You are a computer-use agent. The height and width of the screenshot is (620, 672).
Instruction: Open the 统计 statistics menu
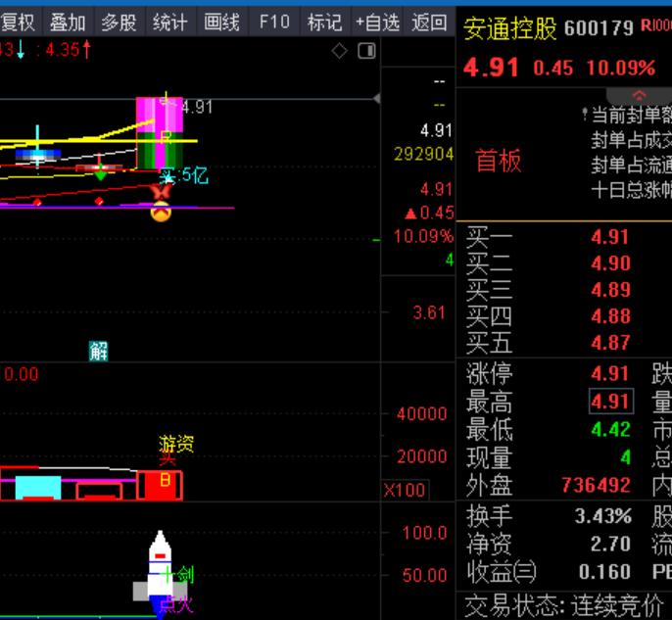(x=170, y=22)
